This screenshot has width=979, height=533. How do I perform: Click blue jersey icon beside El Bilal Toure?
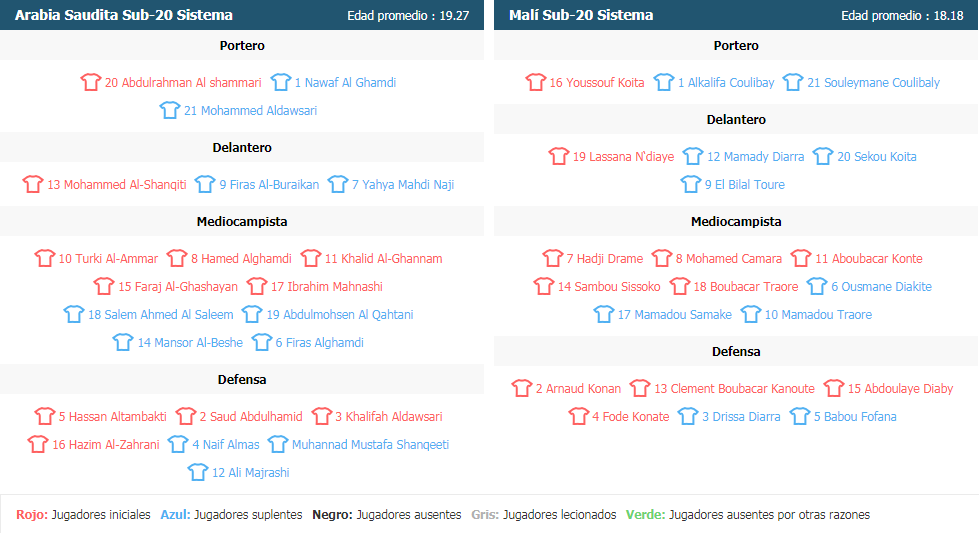(x=691, y=184)
